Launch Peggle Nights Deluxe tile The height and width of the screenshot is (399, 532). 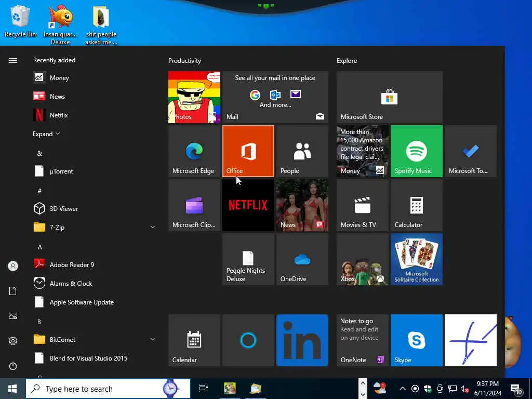(x=248, y=259)
